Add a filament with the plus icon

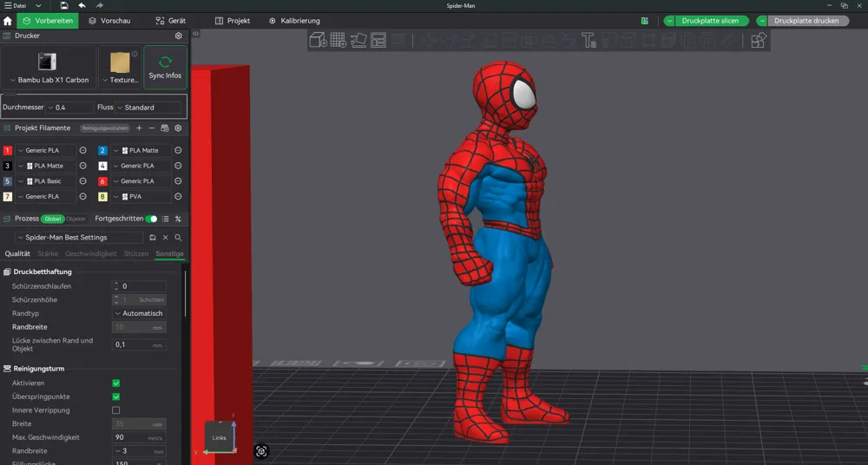(139, 128)
